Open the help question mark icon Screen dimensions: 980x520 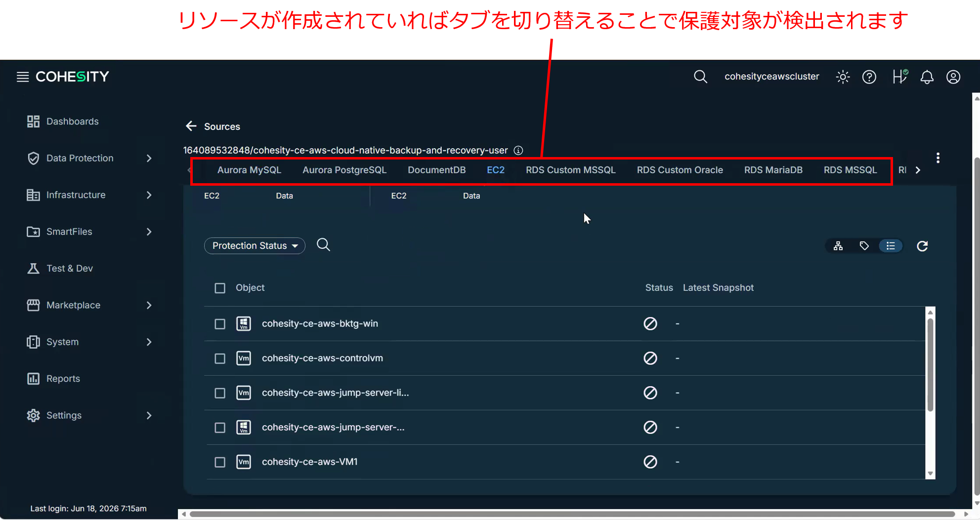pos(869,77)
